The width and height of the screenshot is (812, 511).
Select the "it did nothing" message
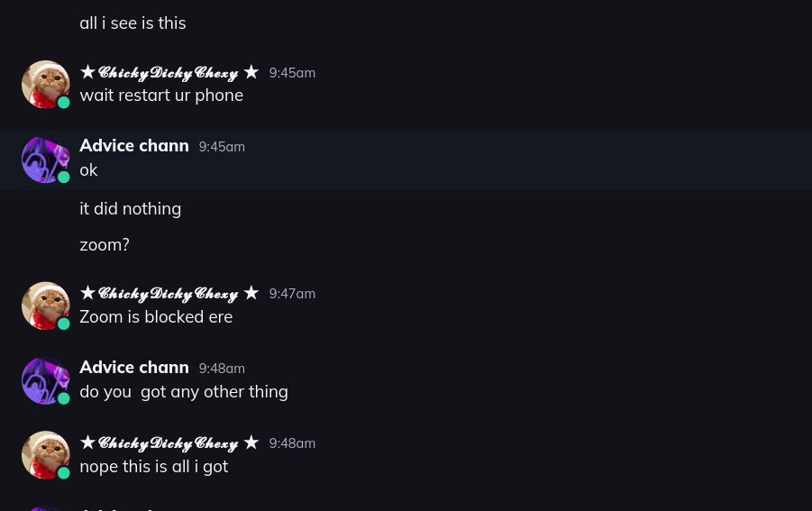[130, 209]
